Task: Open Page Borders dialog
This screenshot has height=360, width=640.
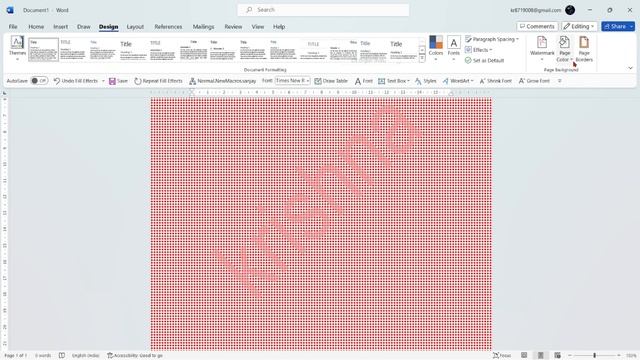Action: click(584, 48)
